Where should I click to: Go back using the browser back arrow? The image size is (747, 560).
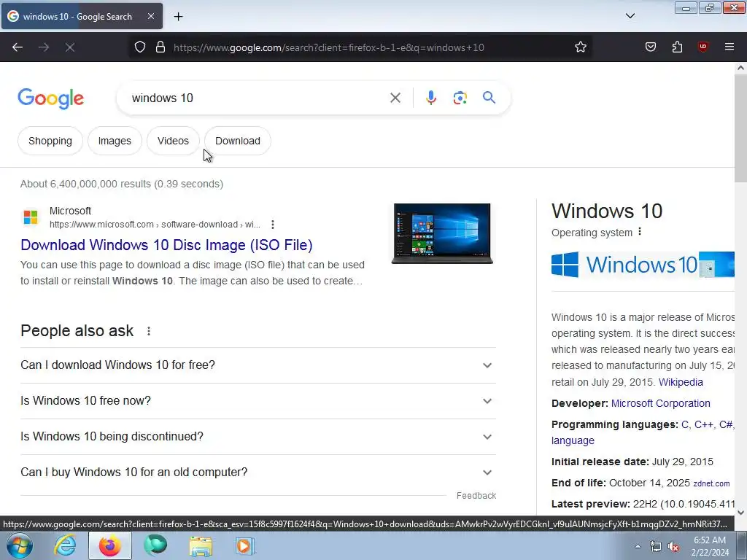coord(18,47)
